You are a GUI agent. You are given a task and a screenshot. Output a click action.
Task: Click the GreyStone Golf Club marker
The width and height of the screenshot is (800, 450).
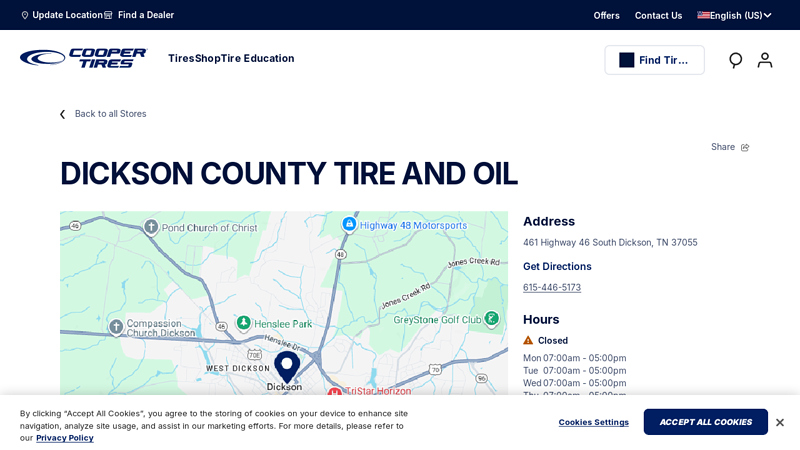coord(491,319)
